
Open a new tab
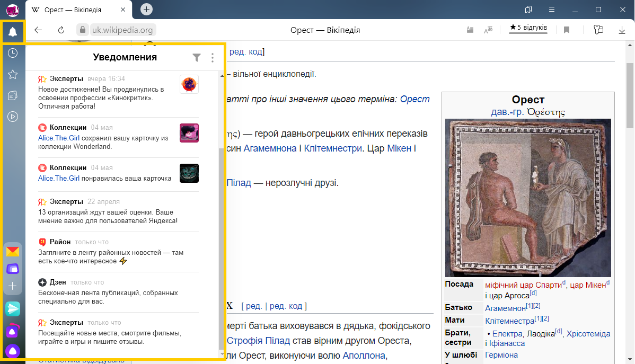(146, 9)
